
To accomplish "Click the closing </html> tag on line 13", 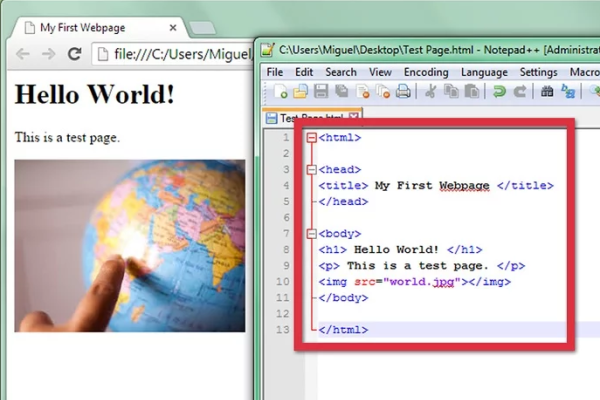I will click(343, 330).
